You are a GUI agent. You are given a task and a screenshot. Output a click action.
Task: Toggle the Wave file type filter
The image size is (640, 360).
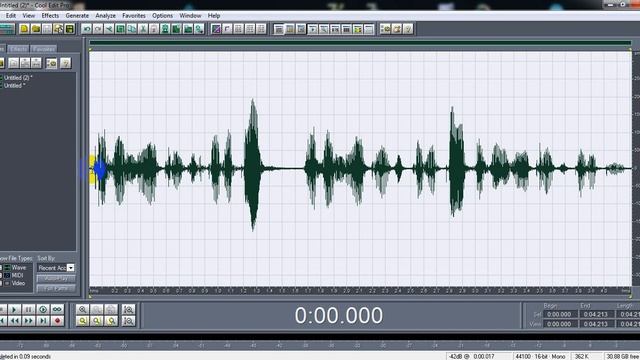(15, 268)
